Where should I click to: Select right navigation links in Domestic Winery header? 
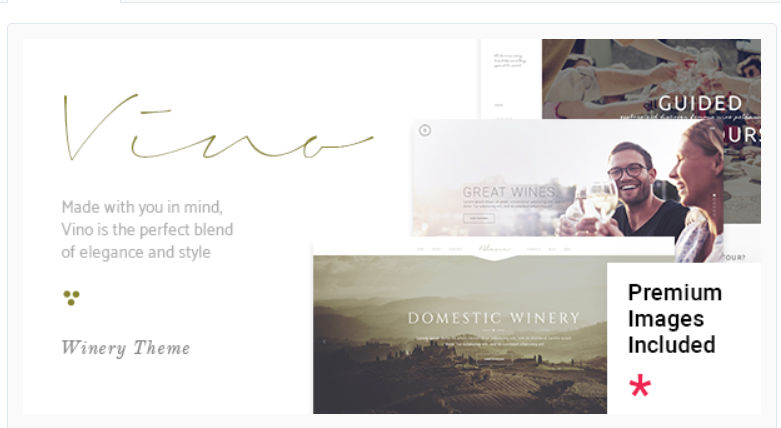(x=549, y=249)
